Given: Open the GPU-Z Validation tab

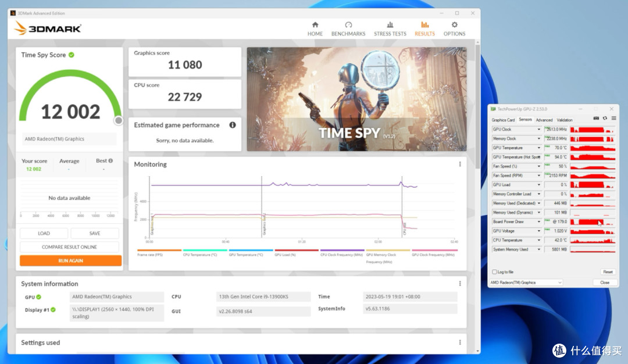Looking at the screenshot, I should 564,120.
